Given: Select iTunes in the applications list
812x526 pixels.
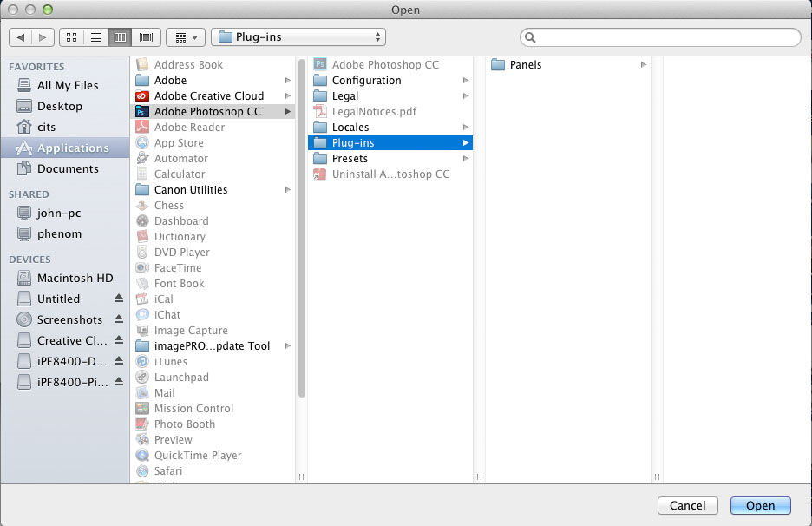Looking at the screenshot, I should pyautogui.click(x=170, y=361).
